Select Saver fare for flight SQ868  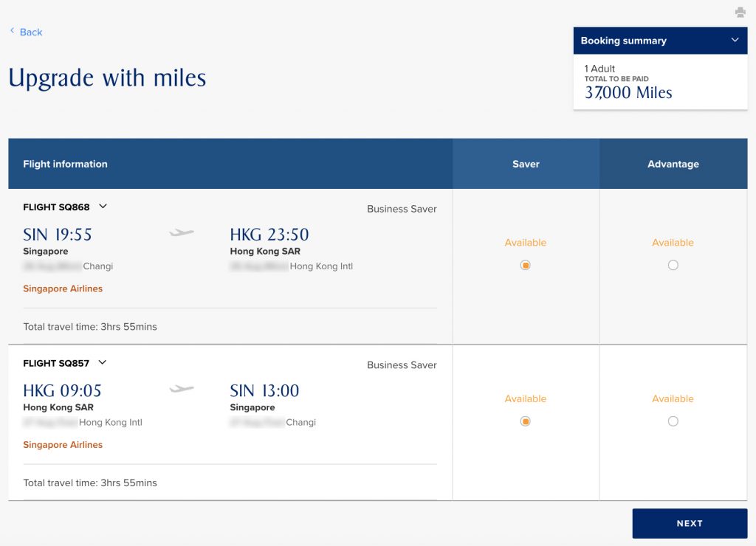tap(525, 265)
